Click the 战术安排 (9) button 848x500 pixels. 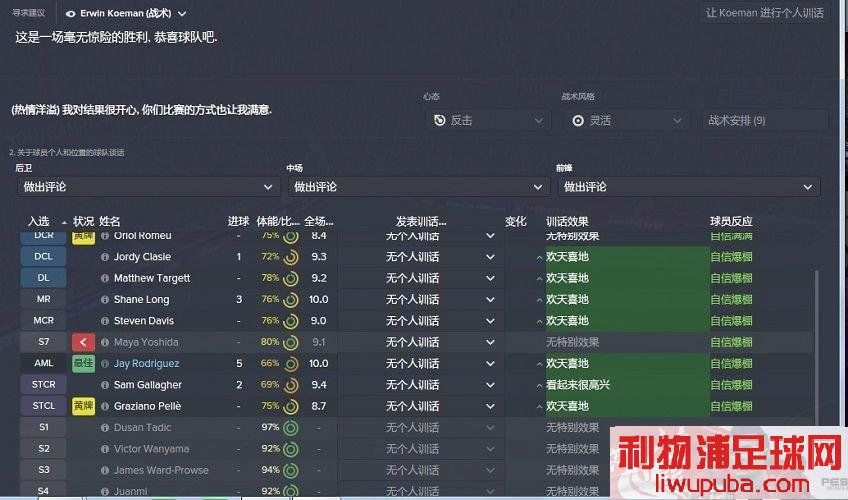point(765,120)
